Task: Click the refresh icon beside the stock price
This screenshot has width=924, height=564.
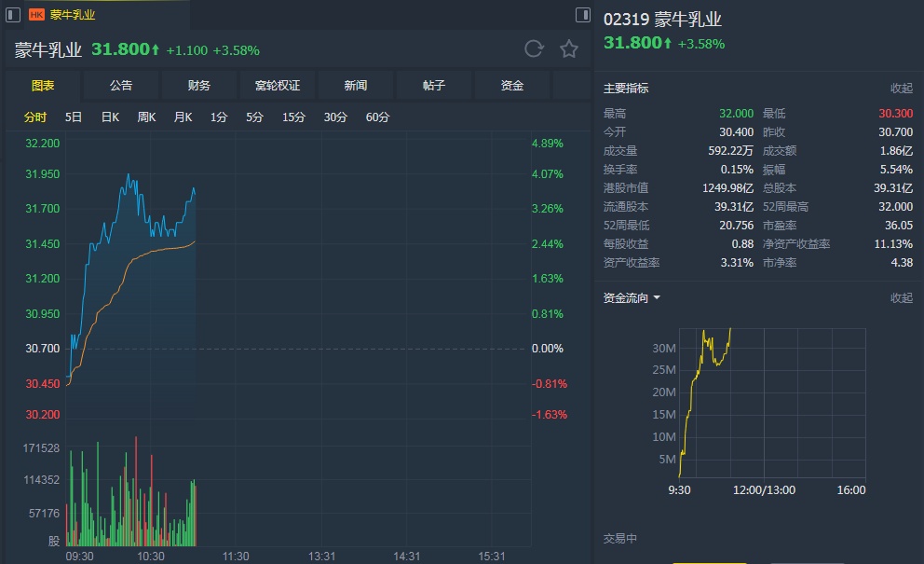Action: pyautogui.click(x=534, y=49)
